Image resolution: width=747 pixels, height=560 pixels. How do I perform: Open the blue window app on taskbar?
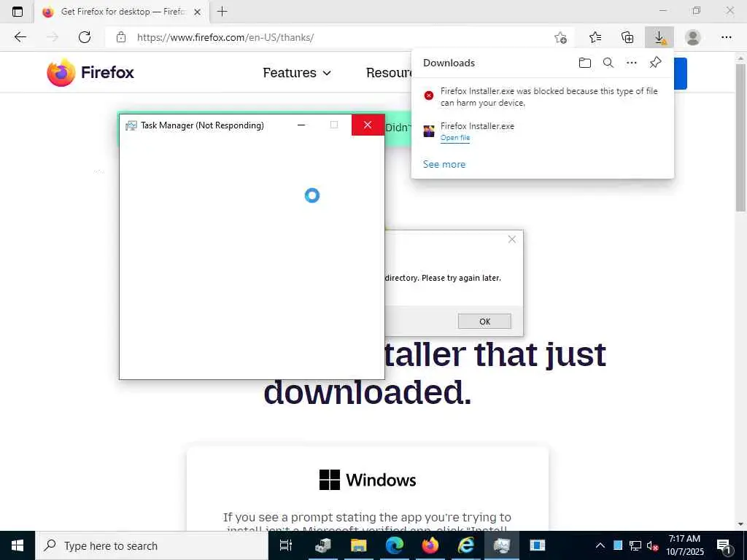click(x=538, y=545)
